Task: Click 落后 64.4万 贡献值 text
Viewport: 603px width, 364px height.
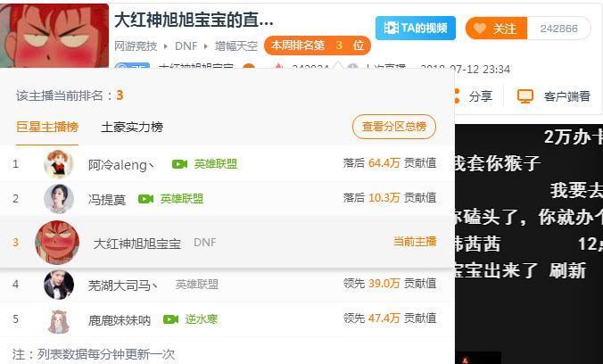Action: [x=390, y=163]
